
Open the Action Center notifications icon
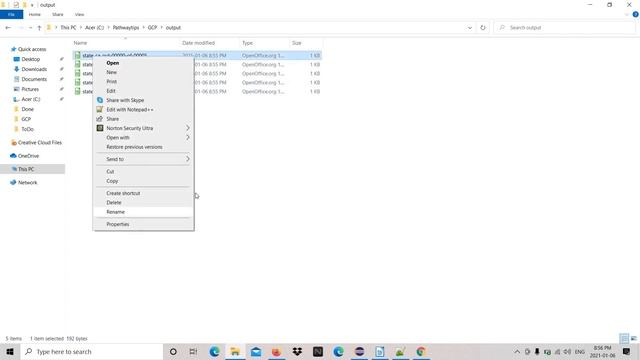click(x=627, y=351)
